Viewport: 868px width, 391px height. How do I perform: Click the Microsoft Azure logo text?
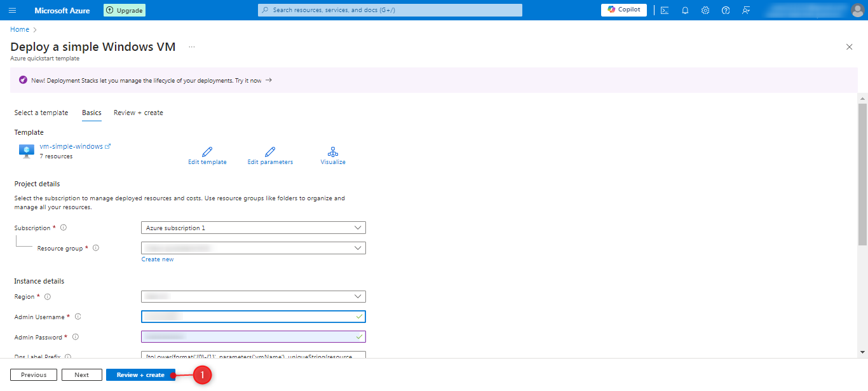coord(62,10)
